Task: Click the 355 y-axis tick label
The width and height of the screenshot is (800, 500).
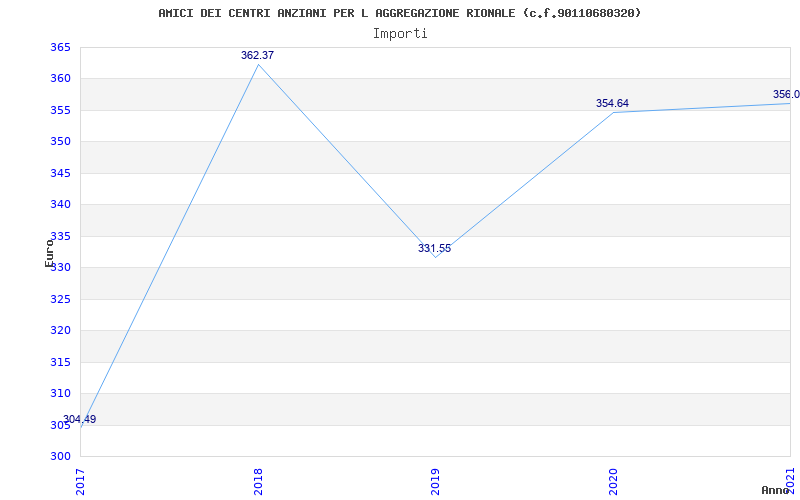Action: pos(60,110)
